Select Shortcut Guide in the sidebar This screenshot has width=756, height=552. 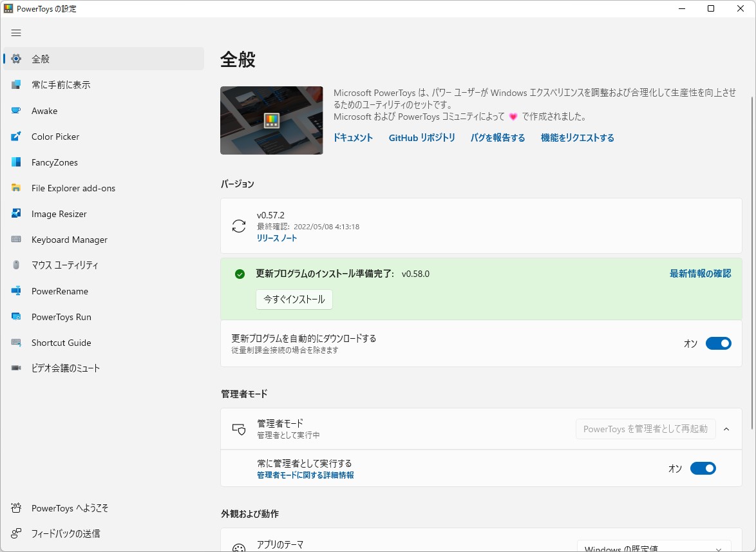coord(104,342)
